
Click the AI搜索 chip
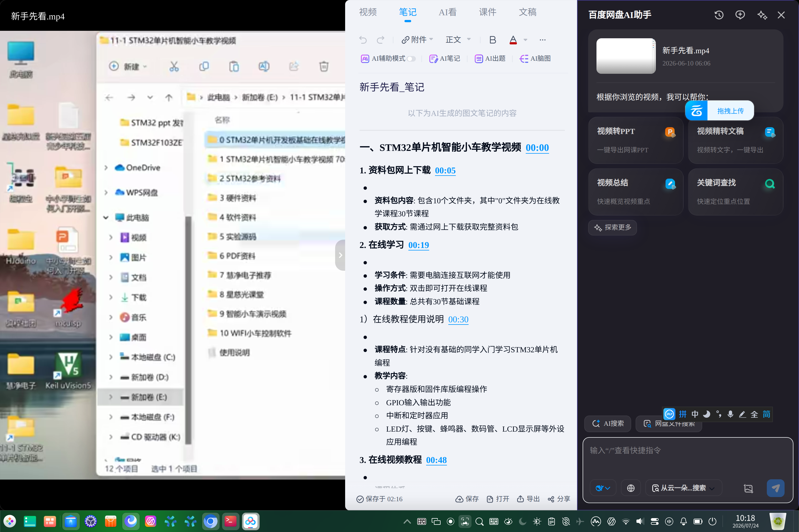pyautogui.click(x=608, y=424)
